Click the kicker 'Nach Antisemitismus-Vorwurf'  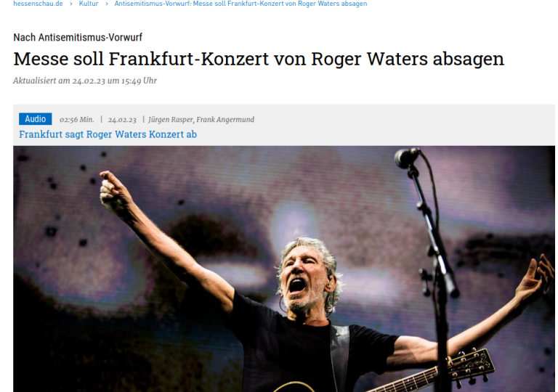coord(78,37)
